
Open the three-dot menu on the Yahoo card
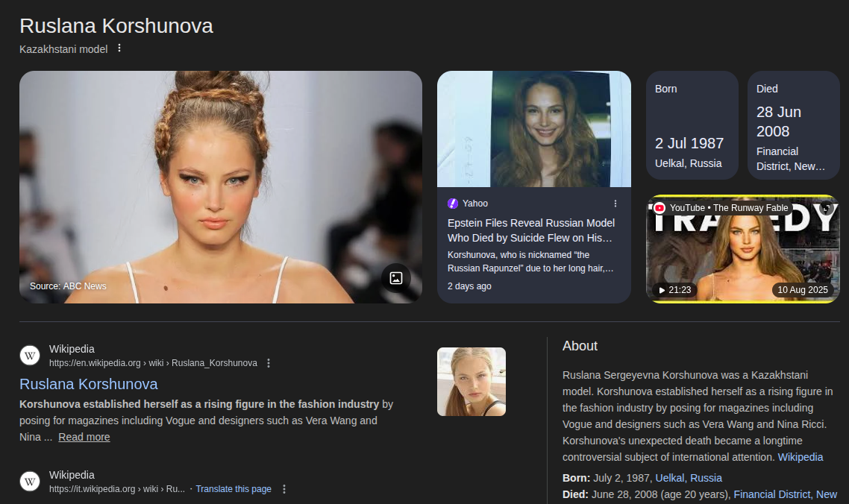click(615, 204)
